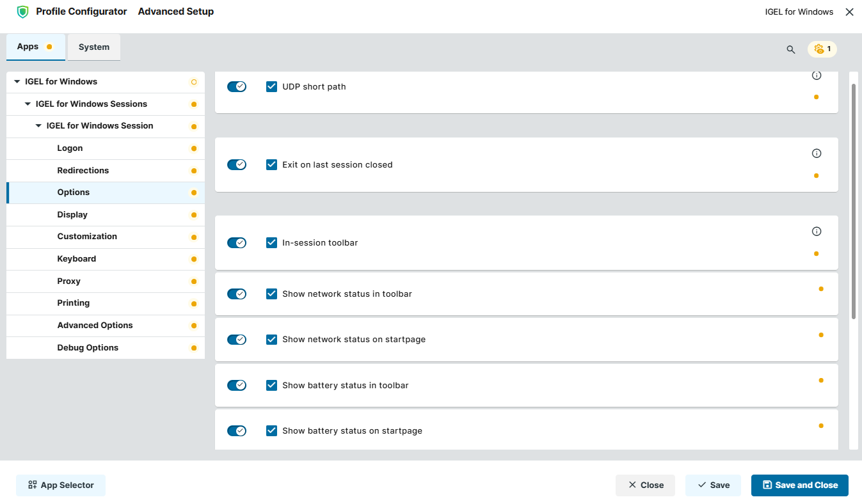Uncheck Show battery status in toolbar
Viewport: 862px width, 504px height.
[x=271, y=385]
